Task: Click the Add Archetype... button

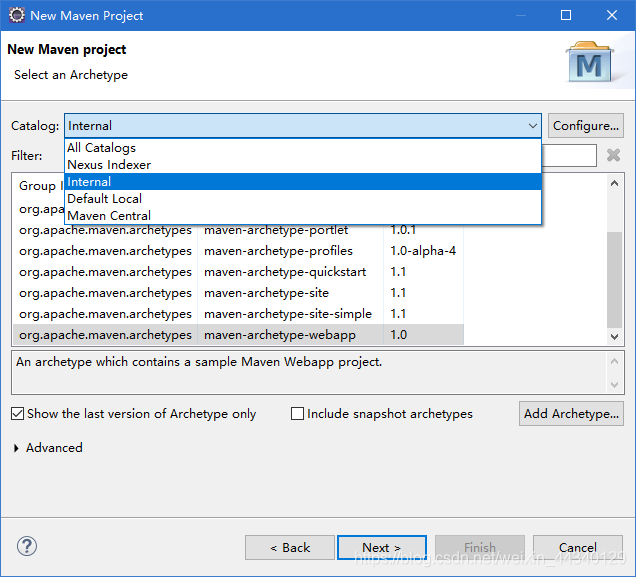Action: (x=571, y=414)
